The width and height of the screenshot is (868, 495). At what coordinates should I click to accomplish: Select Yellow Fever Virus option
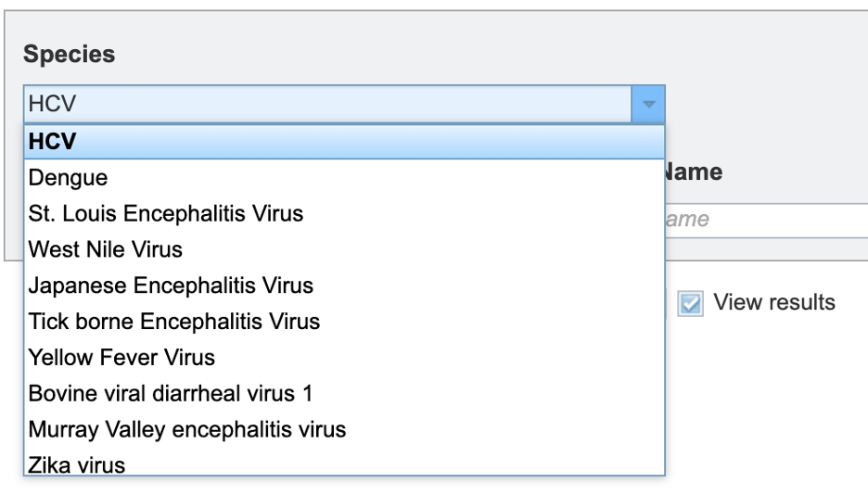[344, 357]
